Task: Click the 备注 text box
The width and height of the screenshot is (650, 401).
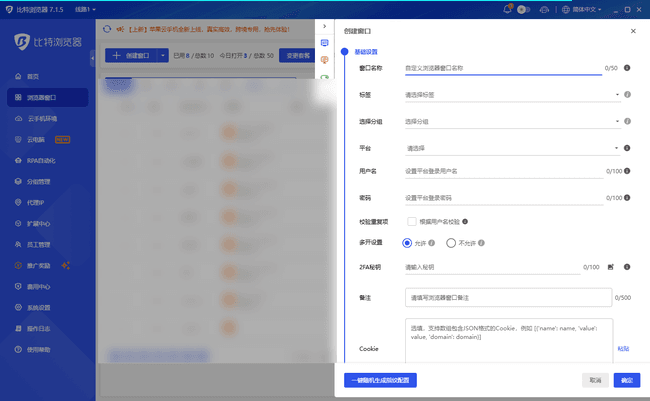Action: (508, 298)
